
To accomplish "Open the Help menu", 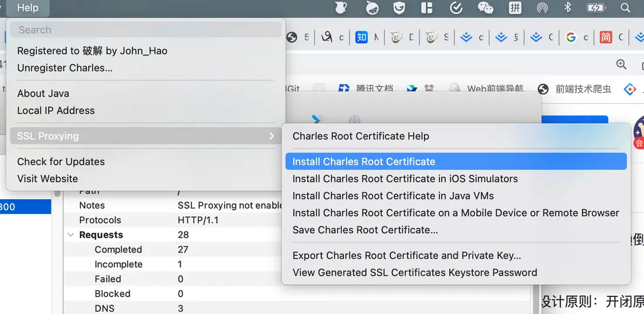I will pyautogui.click(x=28, y=8).
